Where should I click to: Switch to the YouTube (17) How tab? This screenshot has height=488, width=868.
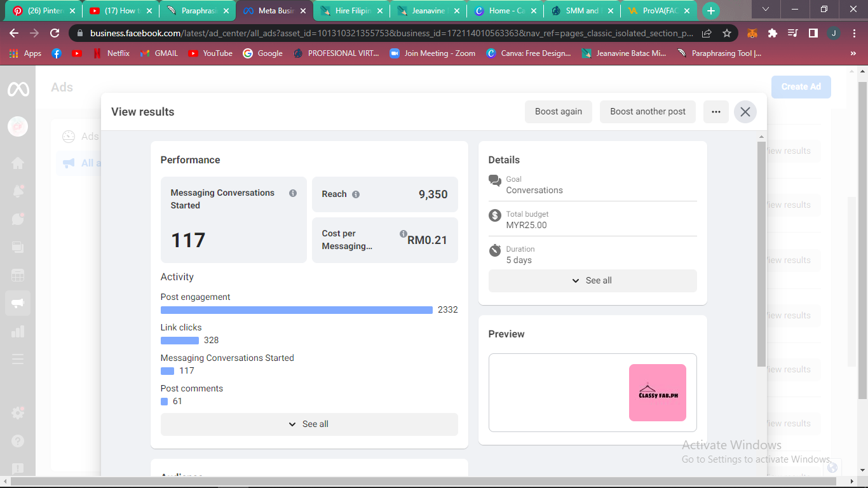121,11
